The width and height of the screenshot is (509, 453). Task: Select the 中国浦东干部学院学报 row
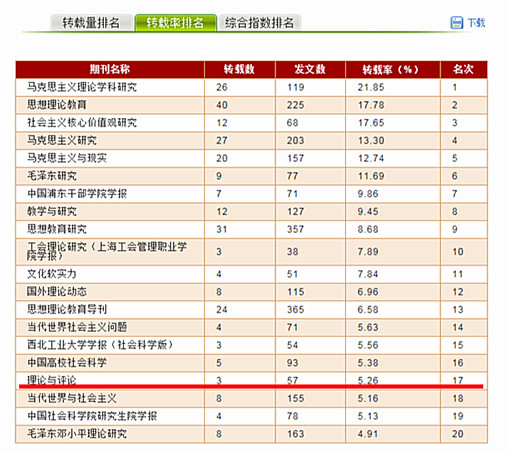pyautogui.click(x=251, y=194)
